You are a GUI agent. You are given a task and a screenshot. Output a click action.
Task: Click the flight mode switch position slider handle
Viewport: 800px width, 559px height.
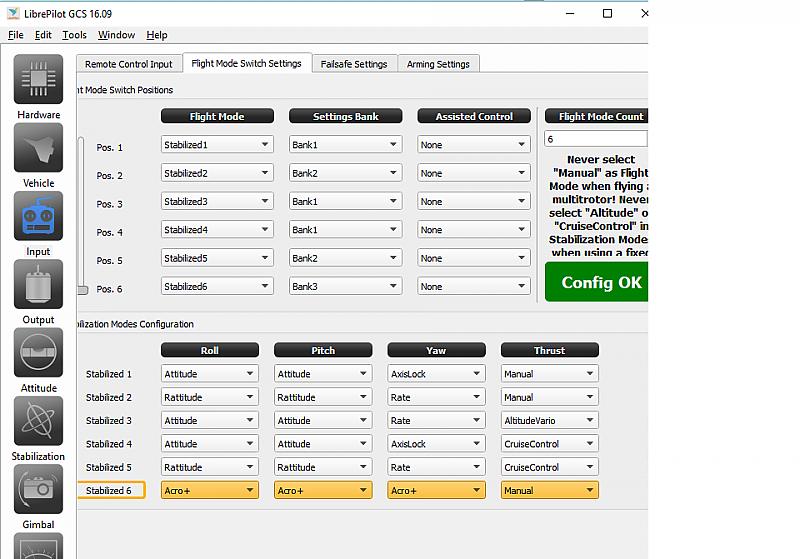pos(82,290)
